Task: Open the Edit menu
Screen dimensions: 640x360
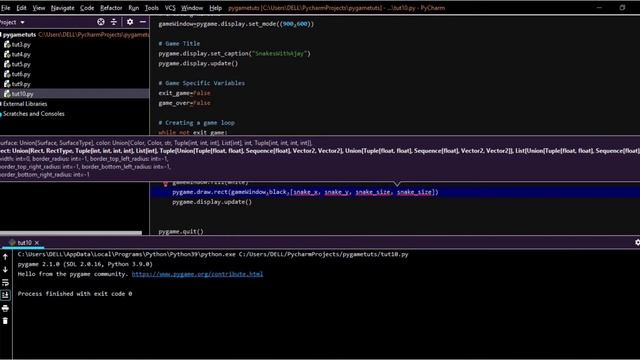Action: [21, 8]
